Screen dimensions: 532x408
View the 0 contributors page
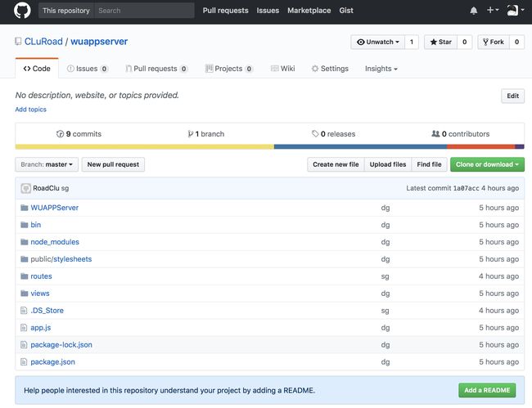pos(461,134)
